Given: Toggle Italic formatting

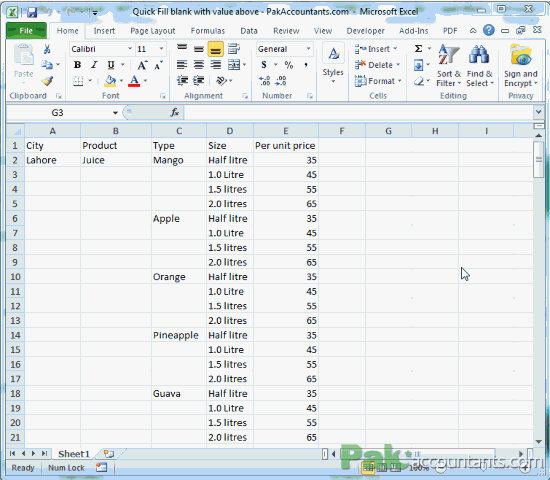Looking at the screenshot, I should click(x=94, y=65).
